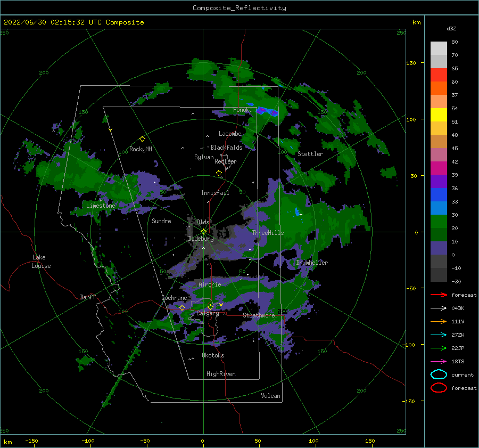Click the red forecast ellipse icon
479x448 pixels.
(x=439, y=388)
